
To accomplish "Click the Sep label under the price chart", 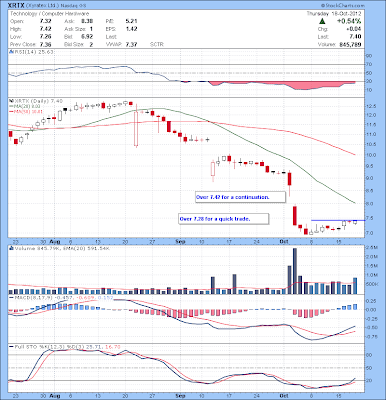I will 180,241.
